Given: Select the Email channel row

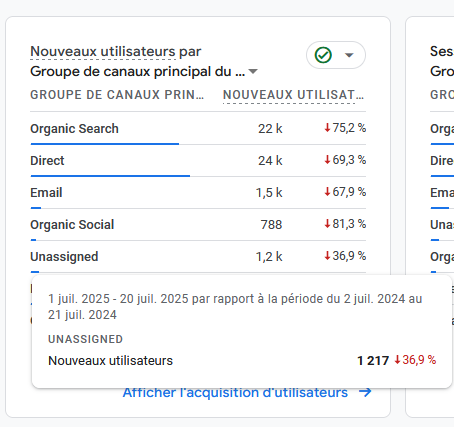Looking at the screenshot, I should pos(198,193).
